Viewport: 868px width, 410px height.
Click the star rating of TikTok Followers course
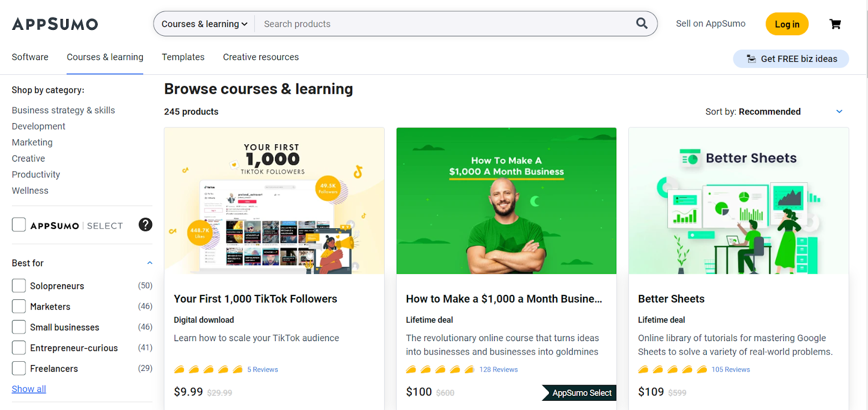208,370
